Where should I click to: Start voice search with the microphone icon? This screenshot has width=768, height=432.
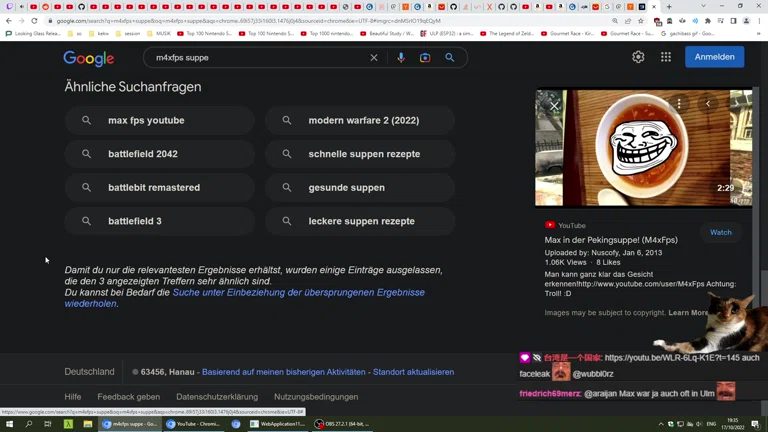401,57
